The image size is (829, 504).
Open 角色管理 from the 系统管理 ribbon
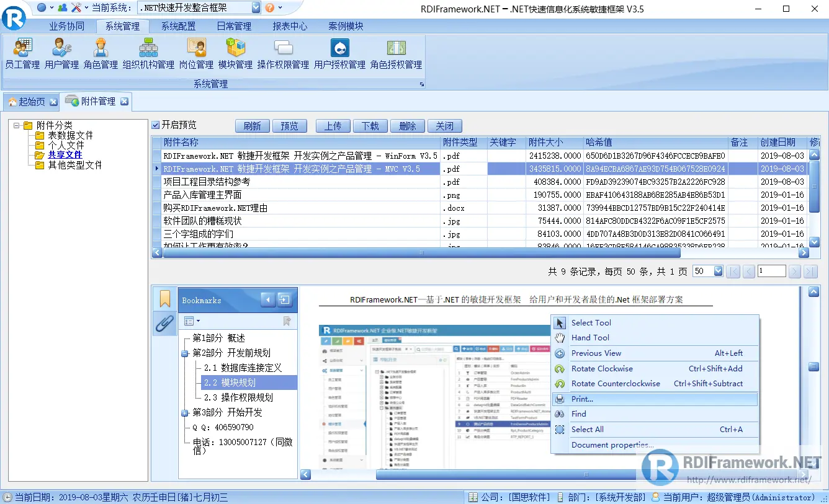pyautogui.click(x=100, y=53)
